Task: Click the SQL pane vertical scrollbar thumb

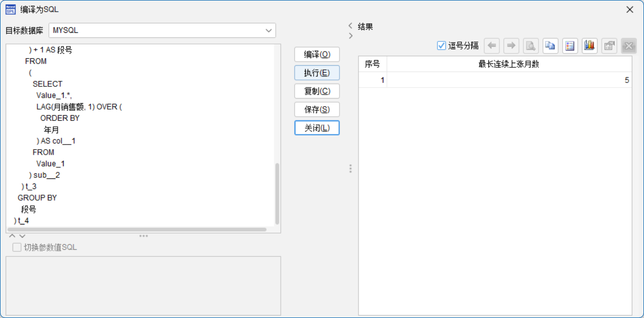Action: click(x=277, y=194)
